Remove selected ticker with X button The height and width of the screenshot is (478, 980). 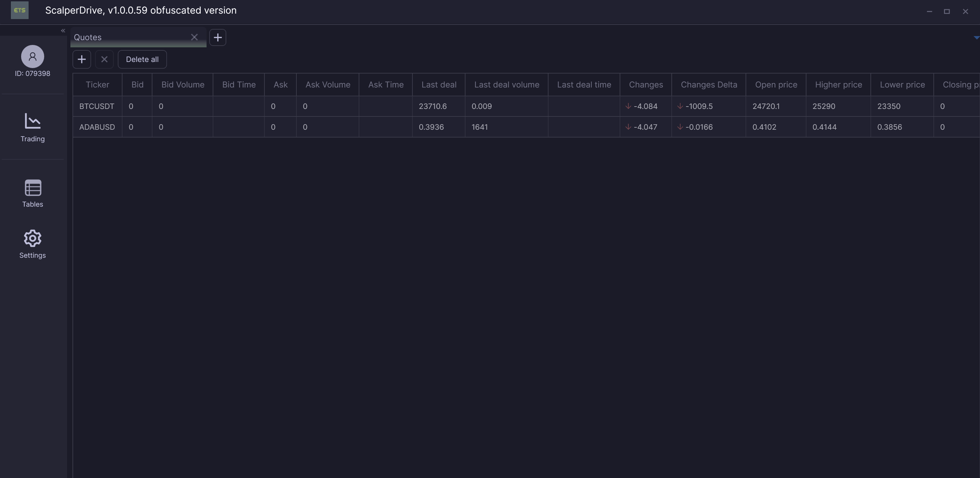104,59
